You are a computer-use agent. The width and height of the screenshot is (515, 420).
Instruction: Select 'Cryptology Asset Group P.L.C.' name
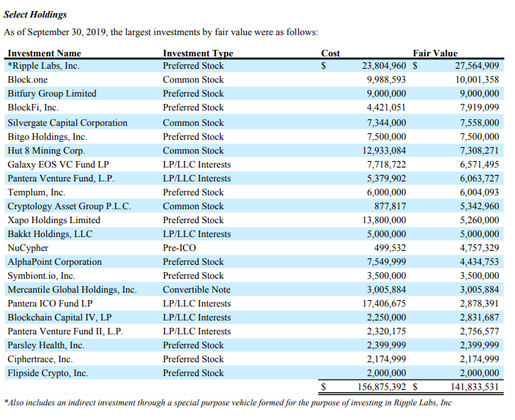click(x=70, y=206)
